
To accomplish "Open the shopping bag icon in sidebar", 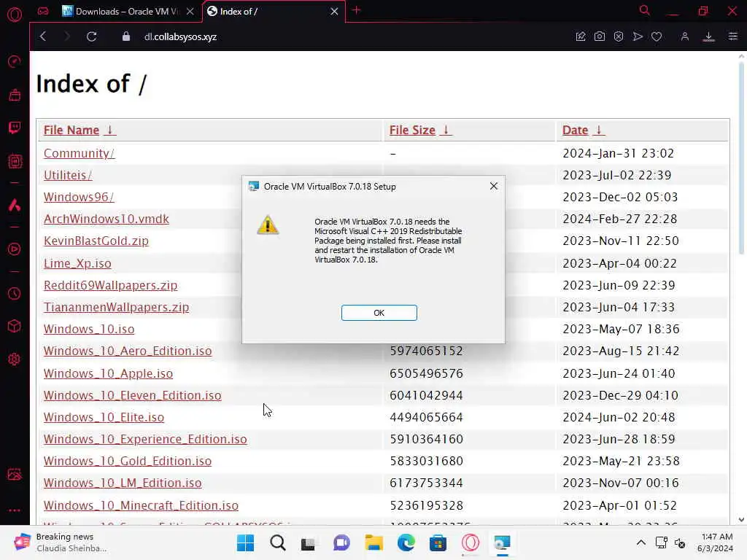I will pyautogui.click(x=15, y=95).
